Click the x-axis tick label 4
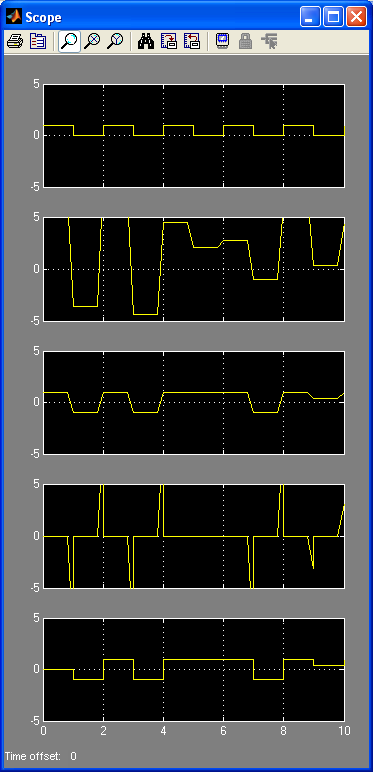The width and height of the screenshot is (373, 772). coord(163,730)
